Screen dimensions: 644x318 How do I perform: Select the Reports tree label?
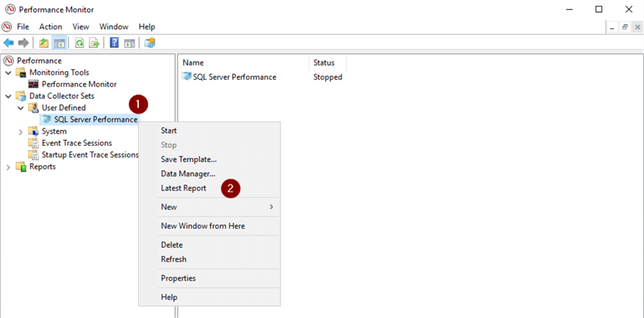coord(42,167)
